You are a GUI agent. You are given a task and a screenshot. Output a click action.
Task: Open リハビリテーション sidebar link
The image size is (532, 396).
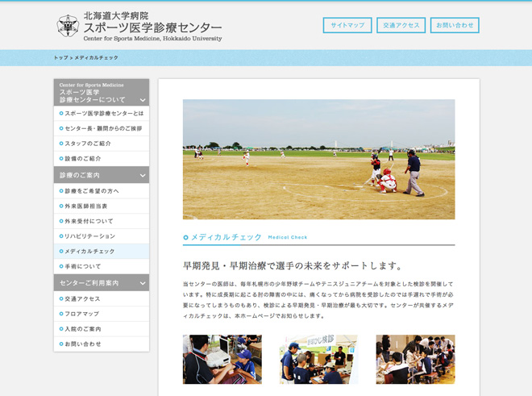[102, 236]
